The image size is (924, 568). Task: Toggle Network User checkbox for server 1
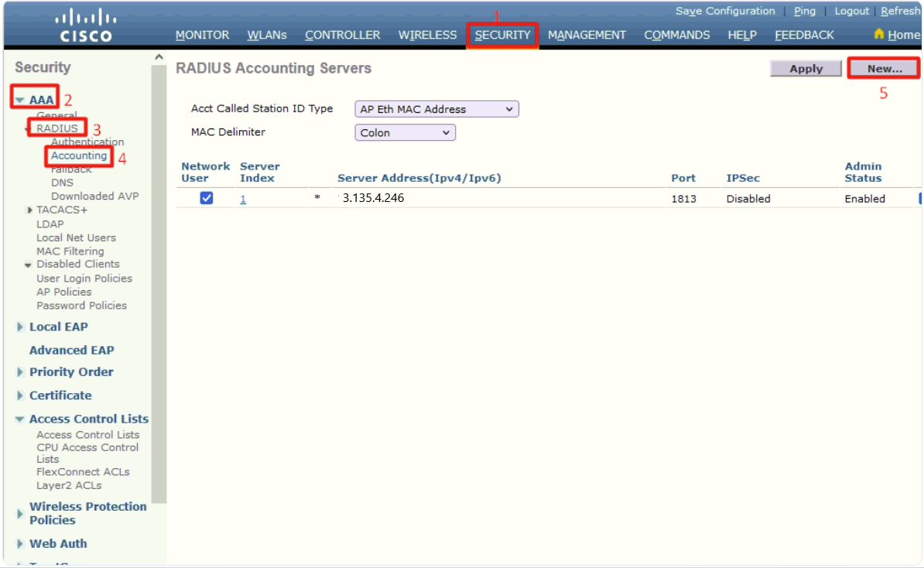pos(207,198)
